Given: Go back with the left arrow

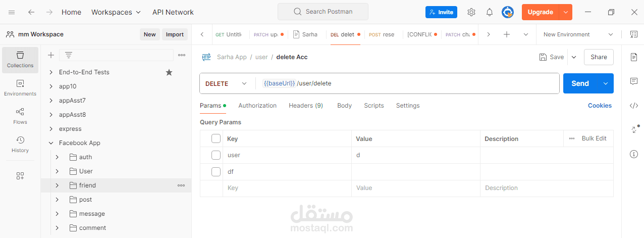Looking at the screenshot, I should pos(31,12).
